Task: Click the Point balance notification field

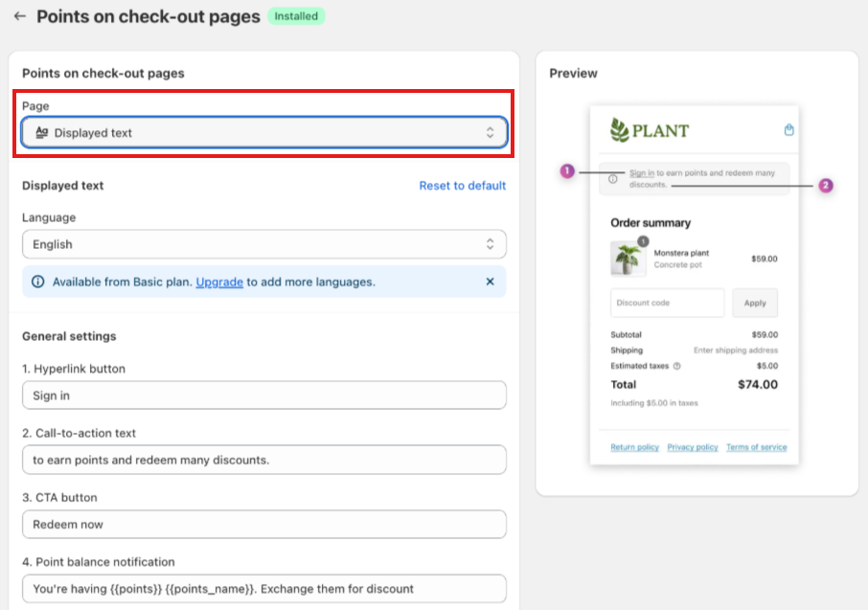Action: pyautogui.click(x=264, y=588)
